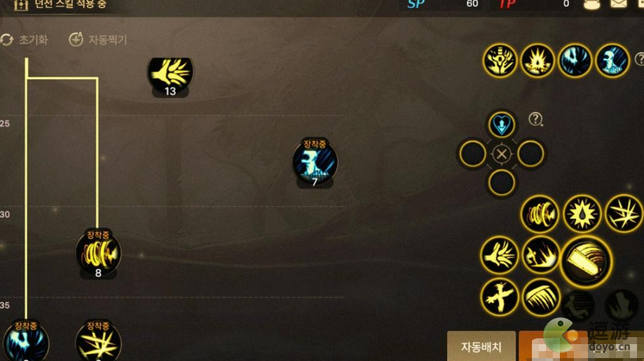Select the empty right skill slot
The height and width of the screenshot is (361, 644).
click(531, 154)
